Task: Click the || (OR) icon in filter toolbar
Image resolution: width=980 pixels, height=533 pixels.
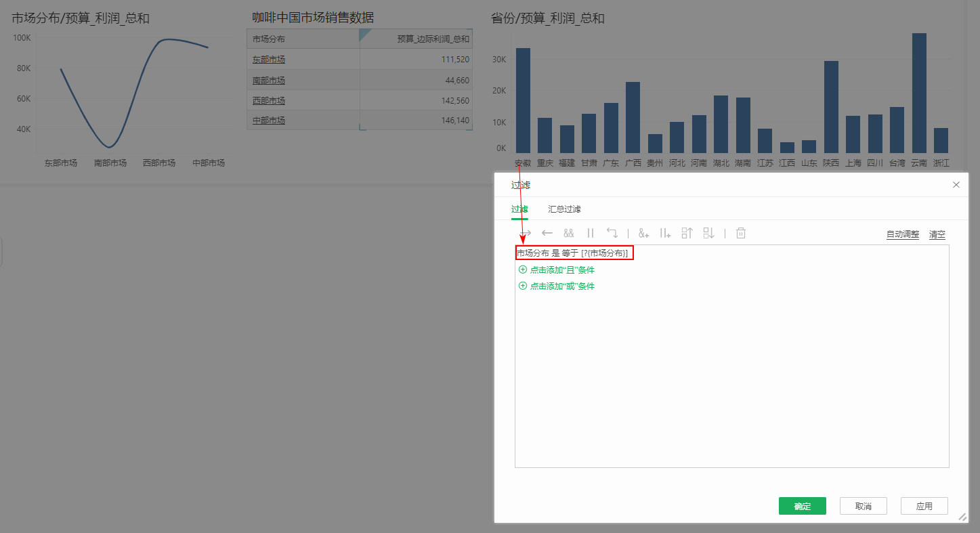Action: click(x=591, y=233)
